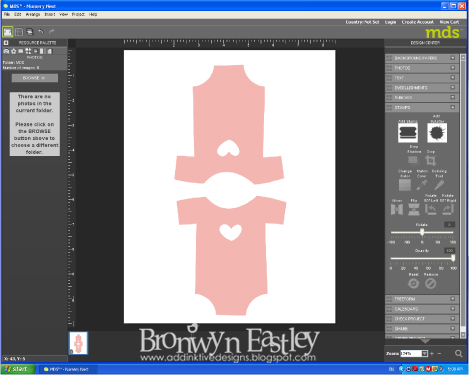Click the Design Center scrollbar down arrow
Screen dimensions: 469x375
[x=463, y=335]
